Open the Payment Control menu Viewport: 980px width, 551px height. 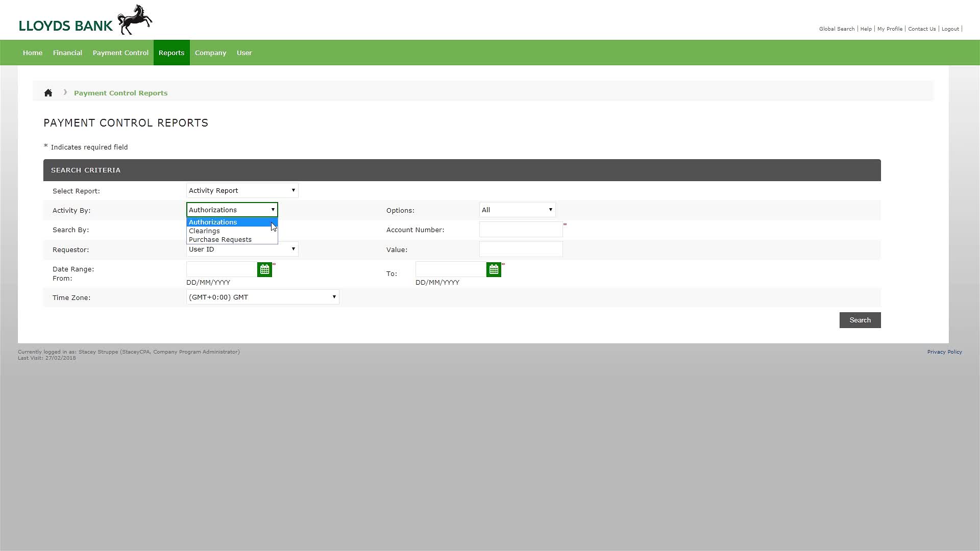pyautogui.click(x=120, y=53)
